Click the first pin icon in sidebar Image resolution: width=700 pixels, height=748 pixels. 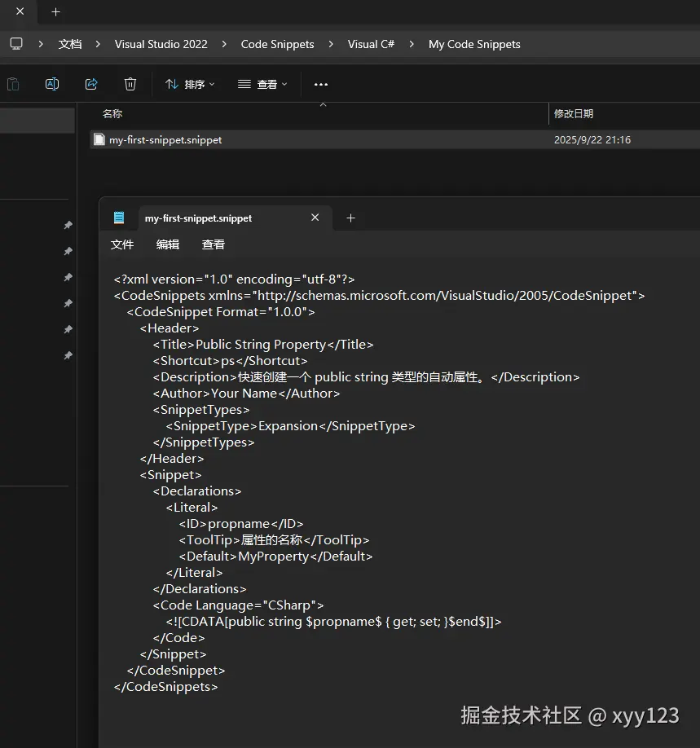(x=68, y=225)
